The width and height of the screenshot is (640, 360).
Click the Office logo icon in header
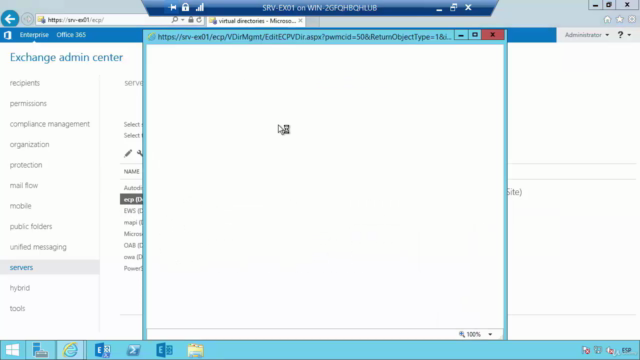click(7, 35)
